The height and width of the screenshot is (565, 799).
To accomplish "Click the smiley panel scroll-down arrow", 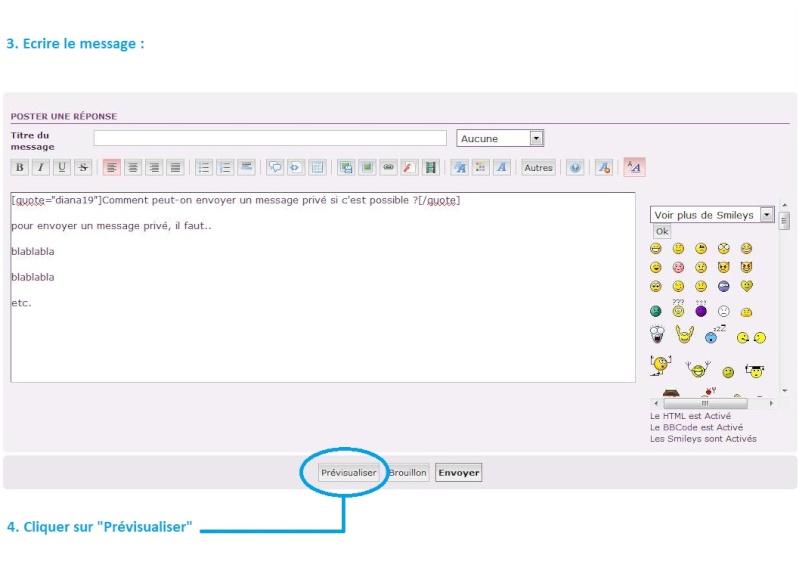I will coord(785,391).
